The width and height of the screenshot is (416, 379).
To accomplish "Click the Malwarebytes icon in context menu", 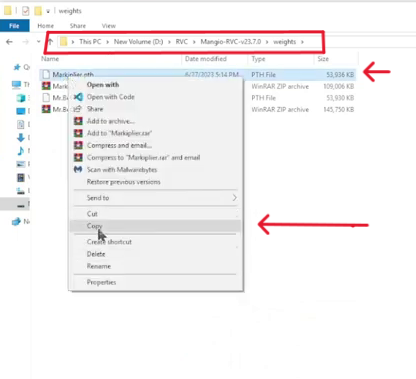I will point(78,169).
